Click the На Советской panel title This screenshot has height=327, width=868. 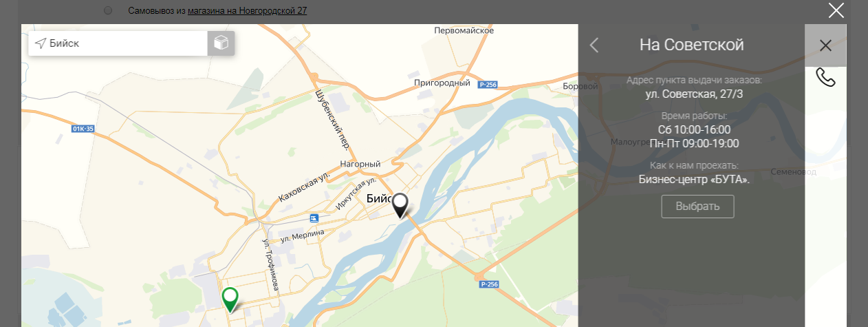(x=691, y=45)
